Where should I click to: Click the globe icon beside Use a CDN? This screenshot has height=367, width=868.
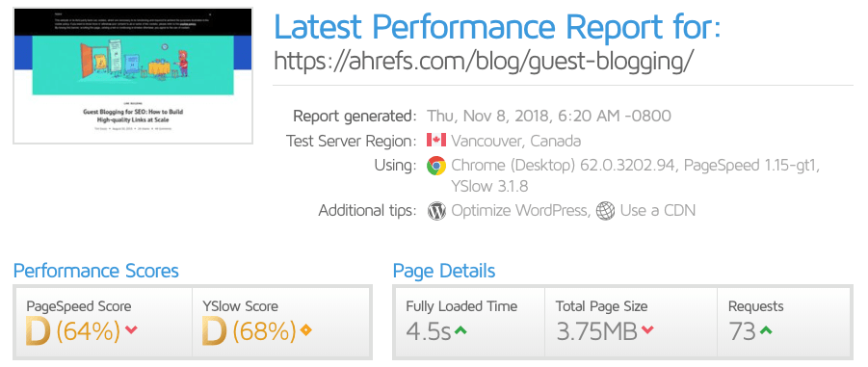click(605, 211)
